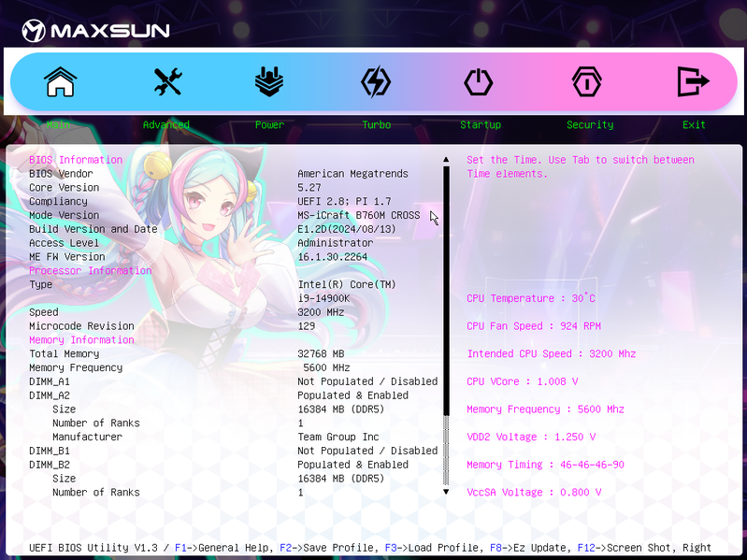Screen dimensions: 747x560
Task: Select the Startup power-button icon
Action: click(479, 82)
